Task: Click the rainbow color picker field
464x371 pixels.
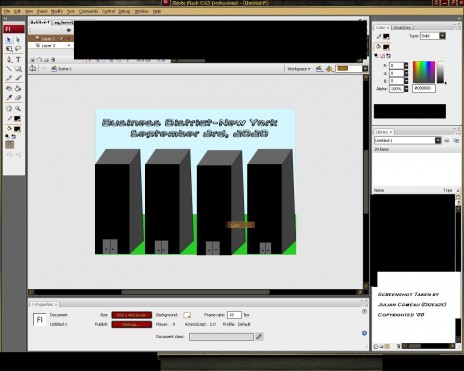Action: point(424,72)
